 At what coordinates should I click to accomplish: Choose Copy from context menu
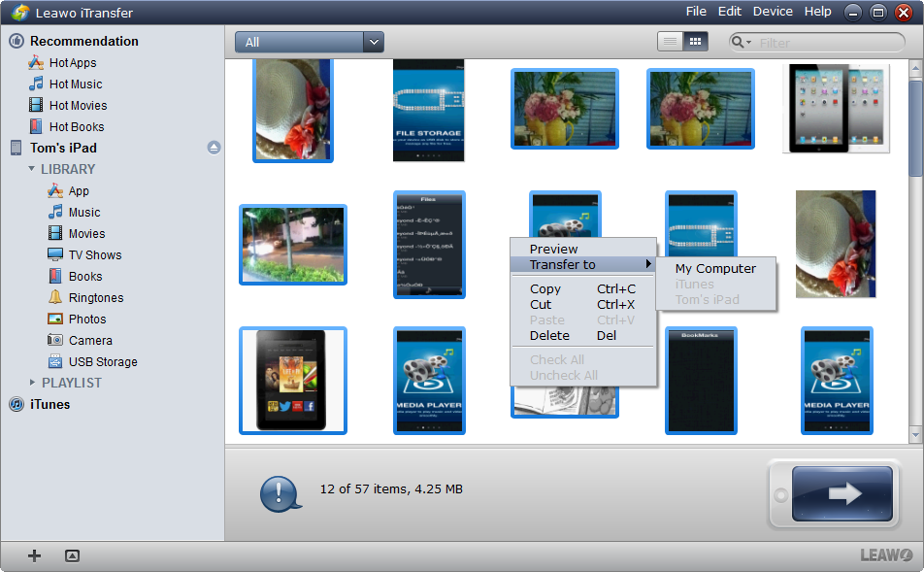[x=583, y=289]
